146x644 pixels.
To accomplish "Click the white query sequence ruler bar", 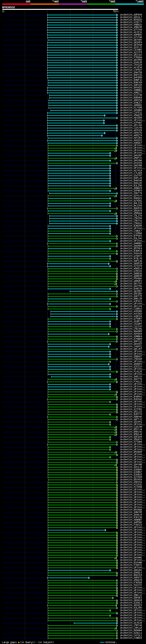I will coord(60,9).
